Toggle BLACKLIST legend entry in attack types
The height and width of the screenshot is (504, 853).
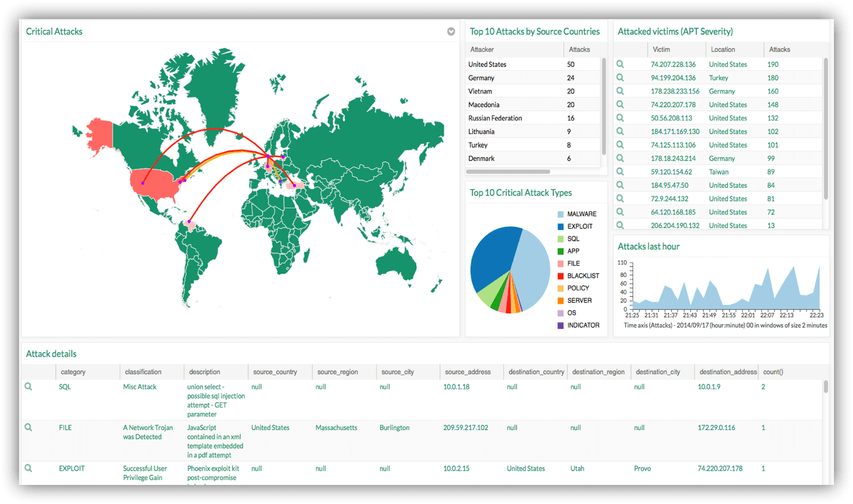(583, 276)
